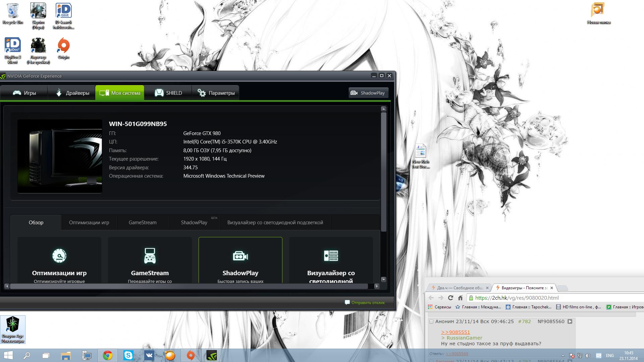644x362 pixels.
Task: Open the HD films on-line bookmark
Action: [579, 307]
